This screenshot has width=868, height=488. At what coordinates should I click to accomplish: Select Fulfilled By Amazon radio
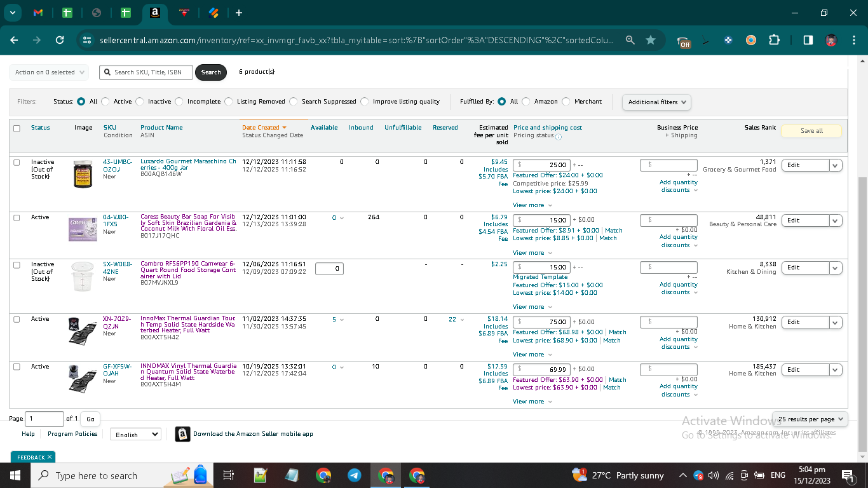pyautogui.click(x=526, y=102)
